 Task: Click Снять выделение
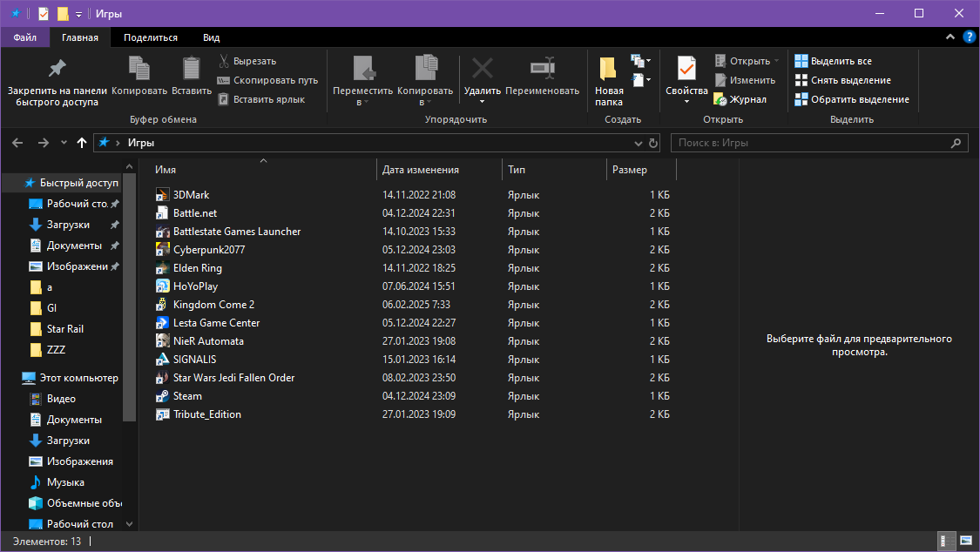pos(843,81)
